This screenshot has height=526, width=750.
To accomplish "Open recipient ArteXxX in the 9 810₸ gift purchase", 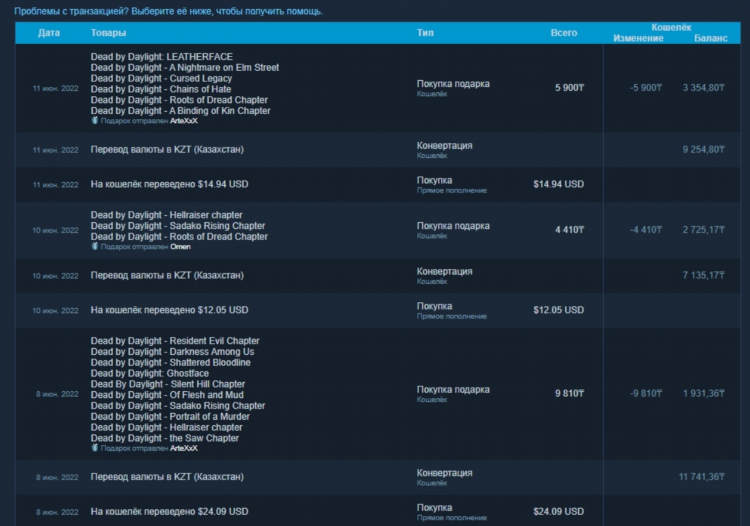I will [x=184, y=449].
